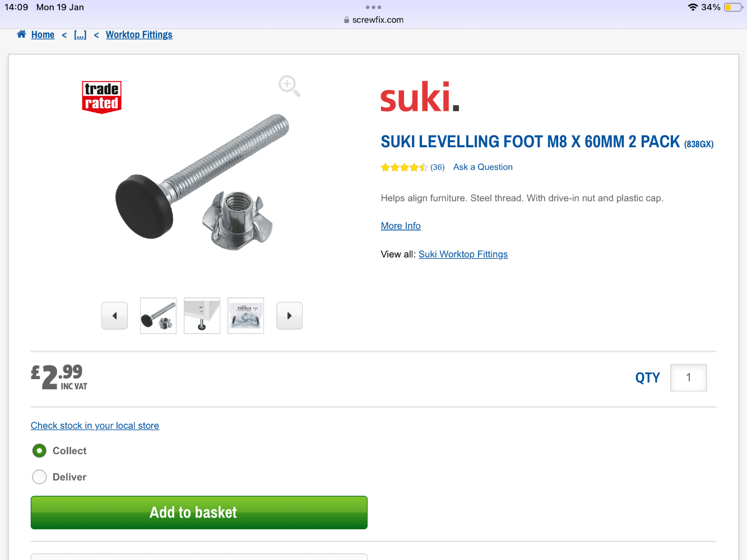Click the Ask a Question link
The height and width of the screenshot is (560, 747).
[x=482, y=167]
